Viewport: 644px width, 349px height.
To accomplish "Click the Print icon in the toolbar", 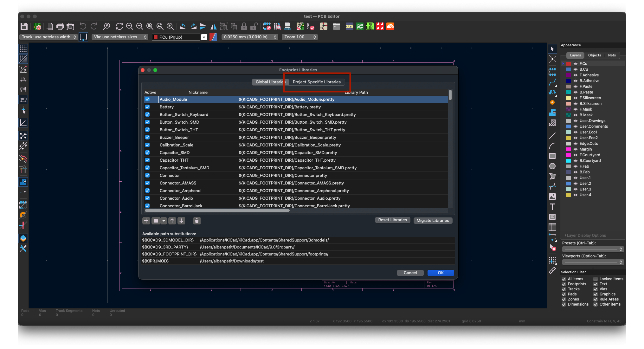I will coord(60,27).
